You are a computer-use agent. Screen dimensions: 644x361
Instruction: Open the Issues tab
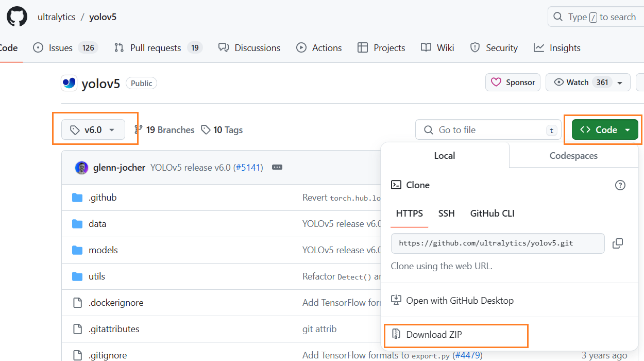(x=65, y=48)
